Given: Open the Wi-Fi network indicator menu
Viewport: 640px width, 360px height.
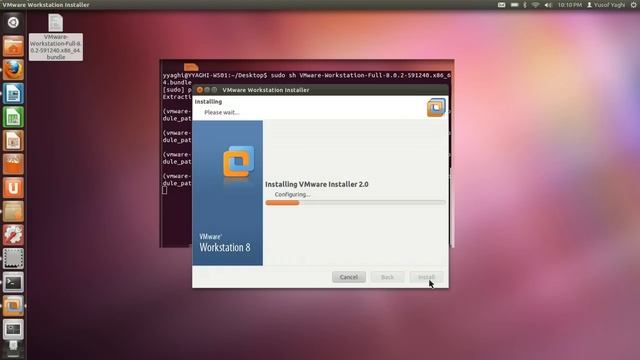Looking at the screenshot, I should click(536, 5).
